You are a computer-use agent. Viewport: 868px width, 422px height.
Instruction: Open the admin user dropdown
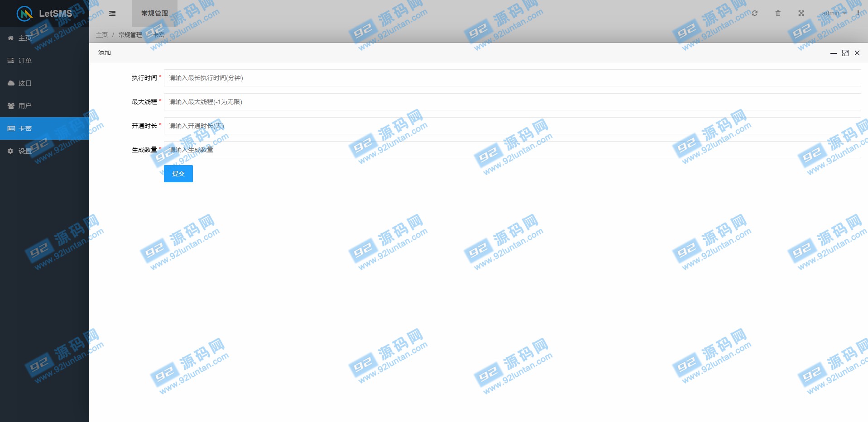click(x=834, y=13)
